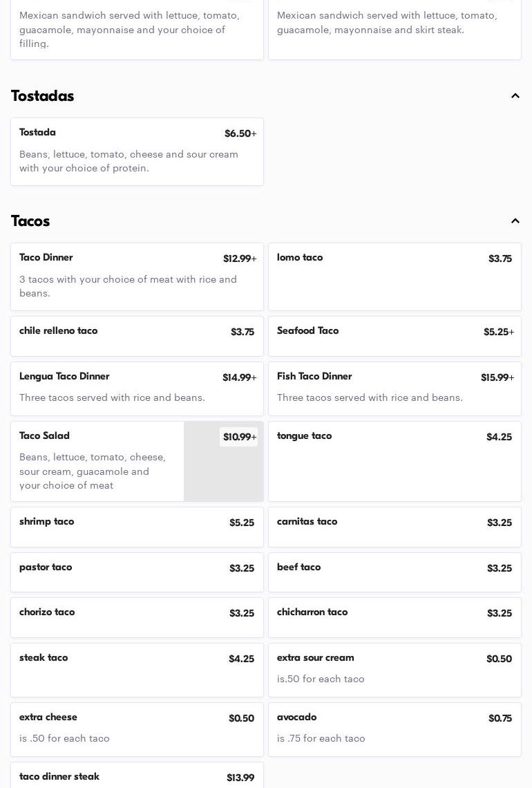This screenshot has height=788, width=532.
Task: Choose the carnitas taco
Action: (395, 527)
